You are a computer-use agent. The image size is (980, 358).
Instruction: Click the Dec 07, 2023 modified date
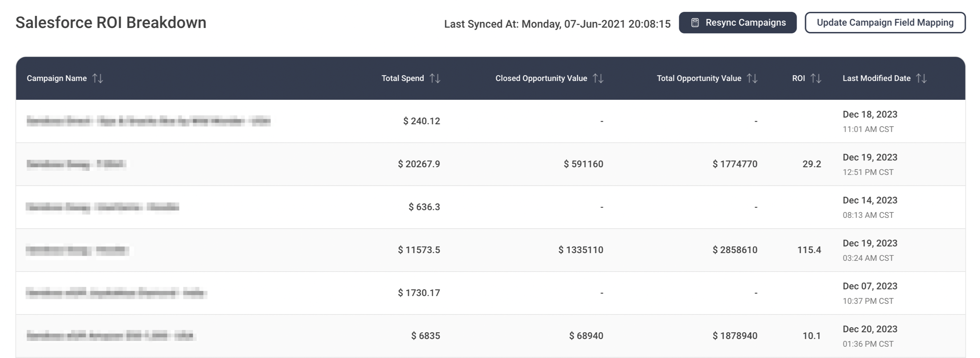[x=870, y=286]
